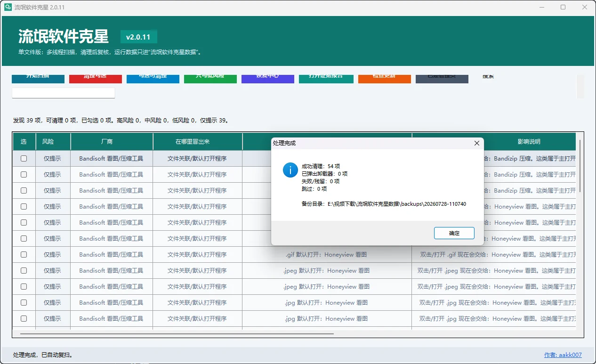596x364 pixels.
Task: Click the app icon in title bar
Action: pyautogui.click(x=8, y=7)
